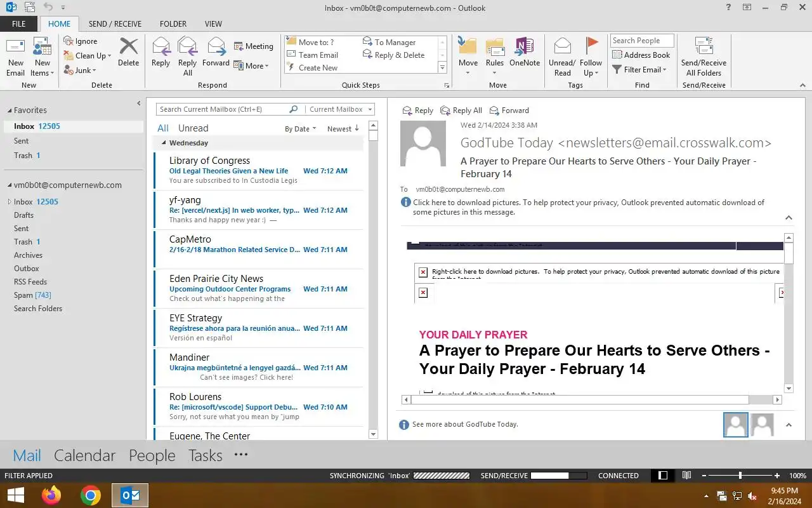Screen dimensions: 812x508
Task: Open the FILE tab
Action: (x=19, y=24)
